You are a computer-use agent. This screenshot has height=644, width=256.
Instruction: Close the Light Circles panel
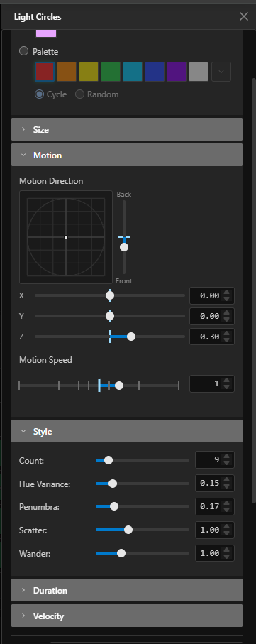click(x=244, y=16)
